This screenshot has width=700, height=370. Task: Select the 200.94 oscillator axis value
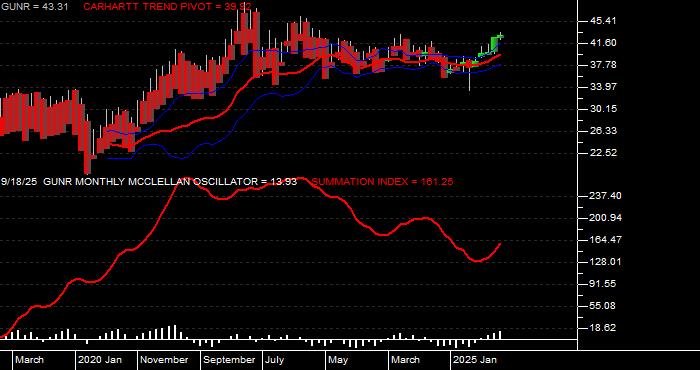(x=605, y=218)
